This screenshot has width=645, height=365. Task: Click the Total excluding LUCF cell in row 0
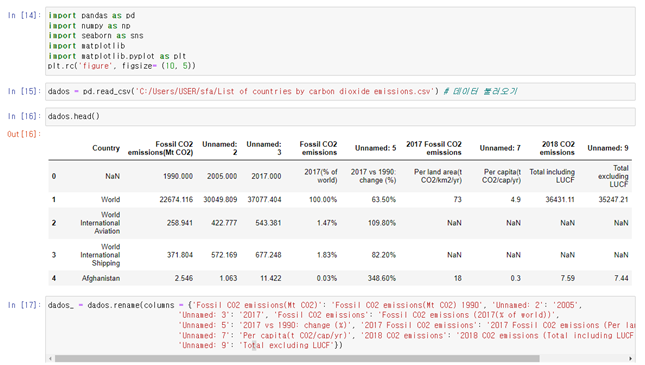[613, 176]
